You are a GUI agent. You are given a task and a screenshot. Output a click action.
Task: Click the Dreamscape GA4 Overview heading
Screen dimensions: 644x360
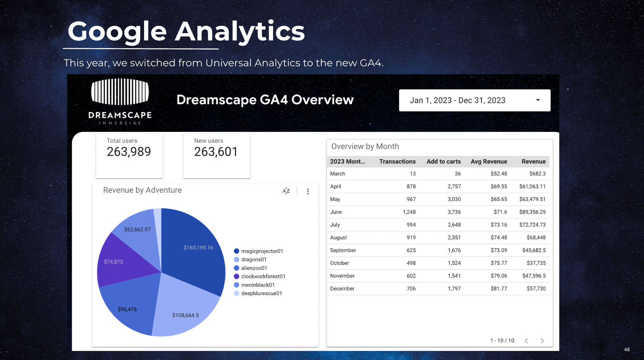click(x=265, y=99)
